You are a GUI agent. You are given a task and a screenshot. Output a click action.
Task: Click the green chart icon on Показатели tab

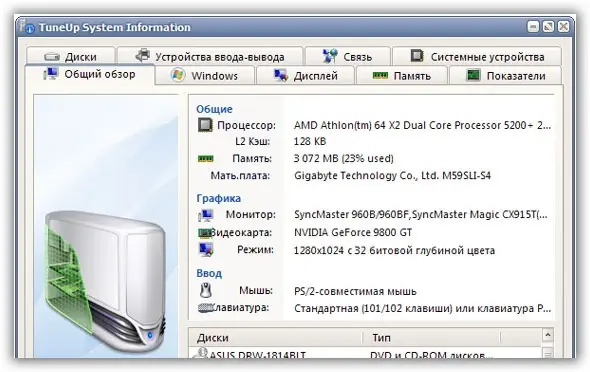[473, 75]
